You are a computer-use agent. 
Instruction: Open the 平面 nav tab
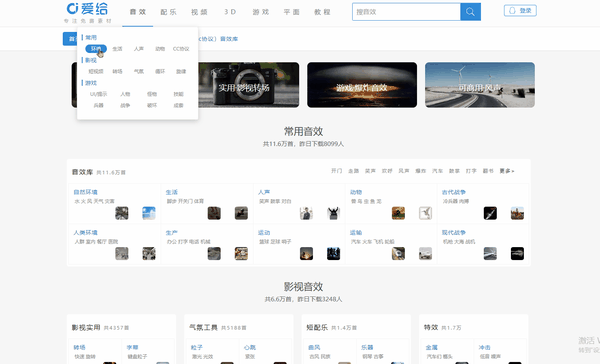point(292,12)
